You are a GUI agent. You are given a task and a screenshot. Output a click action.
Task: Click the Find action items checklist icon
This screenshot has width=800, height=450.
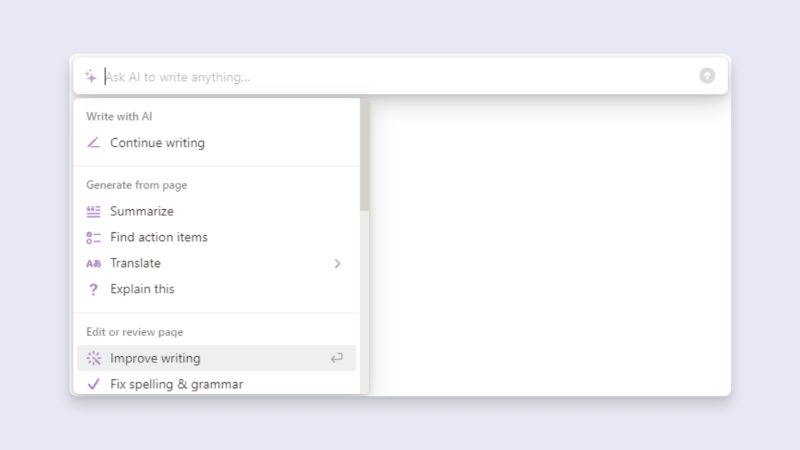coord(93,237)
